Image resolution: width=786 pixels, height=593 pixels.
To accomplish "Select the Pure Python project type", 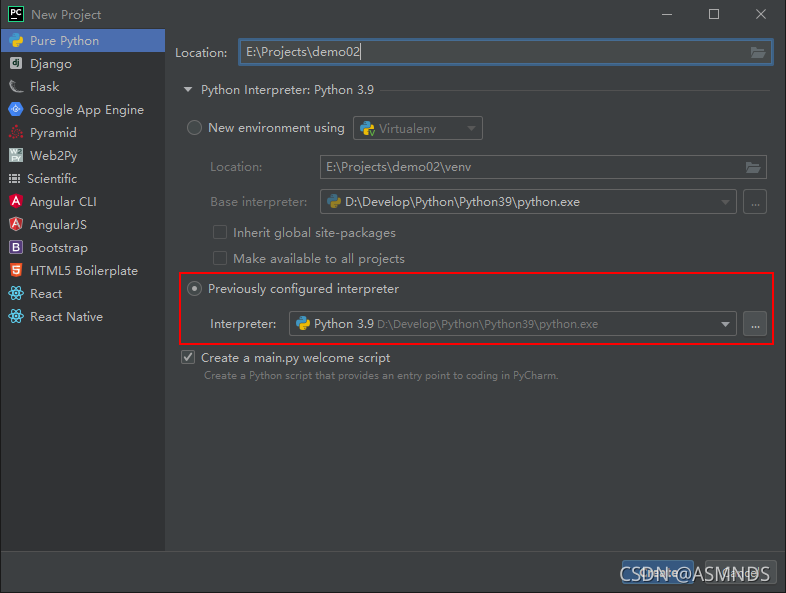I will coord(83,41).
